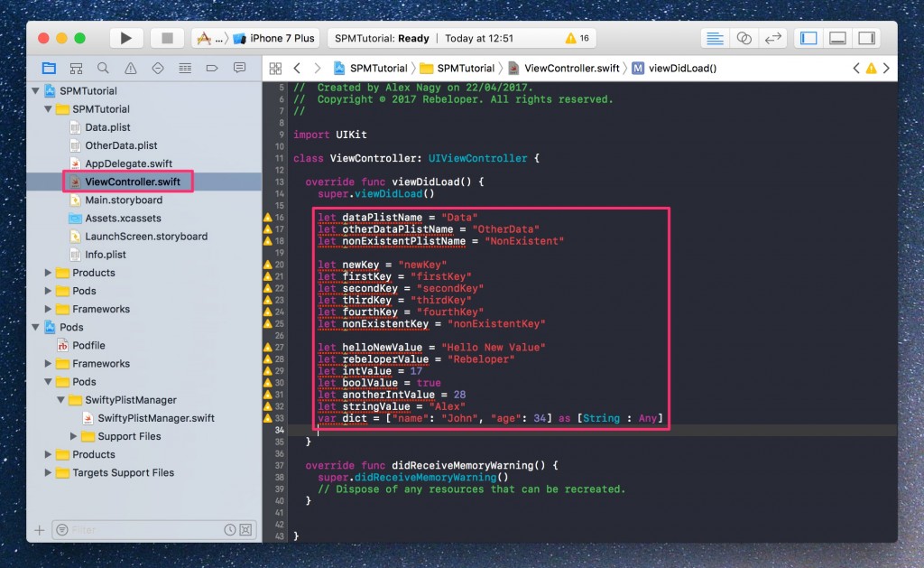Screen dimensions: 924x568
Task: Toggle the Debug area panel
Action: tap(837, 38)
